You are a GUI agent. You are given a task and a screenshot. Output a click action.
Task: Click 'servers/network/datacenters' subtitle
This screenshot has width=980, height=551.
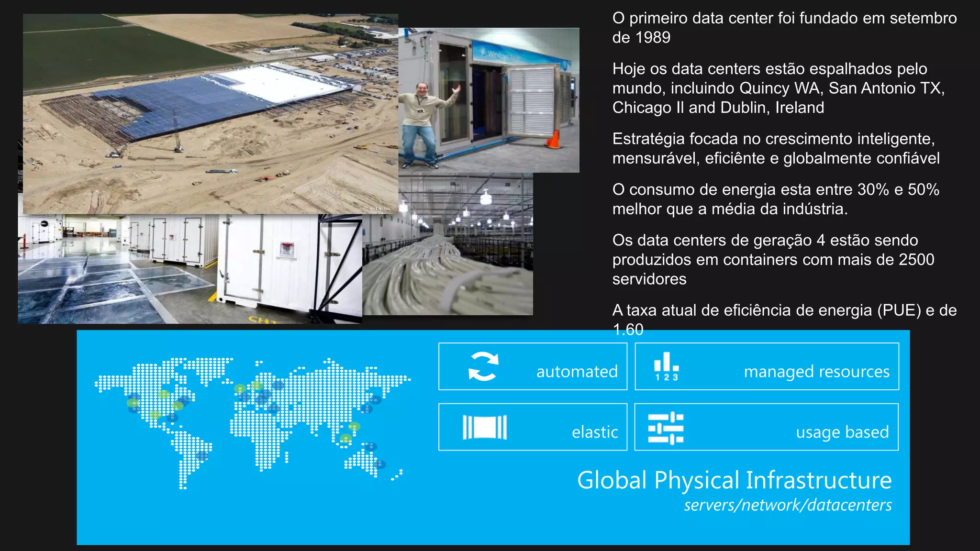[788, 505]
